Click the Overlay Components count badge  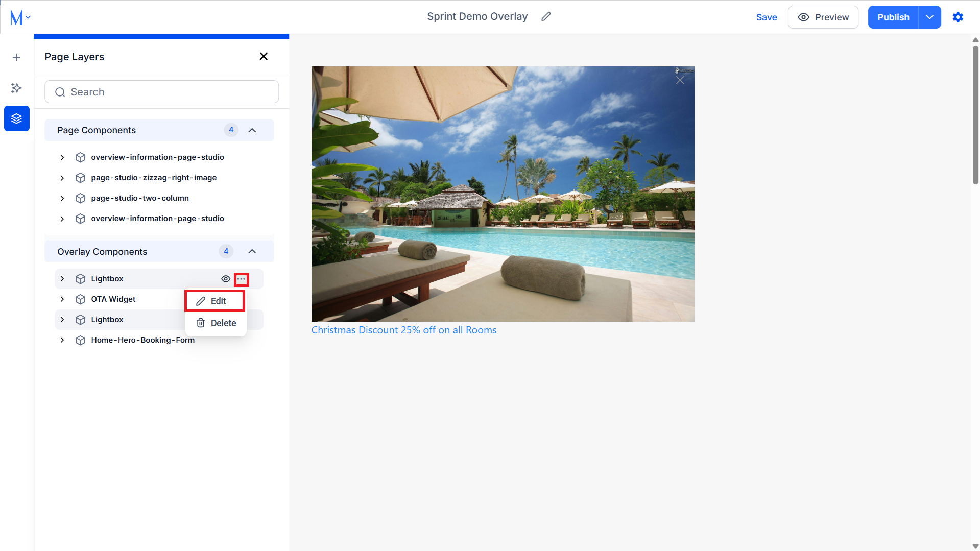(x=226, y=252)
